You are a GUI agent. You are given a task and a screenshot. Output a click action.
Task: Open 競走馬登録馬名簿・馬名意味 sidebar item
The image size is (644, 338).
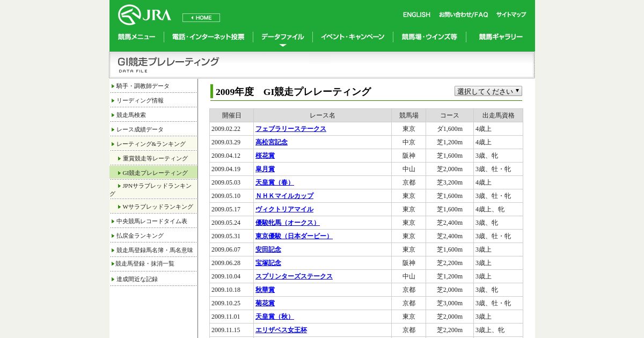(155, 250)
